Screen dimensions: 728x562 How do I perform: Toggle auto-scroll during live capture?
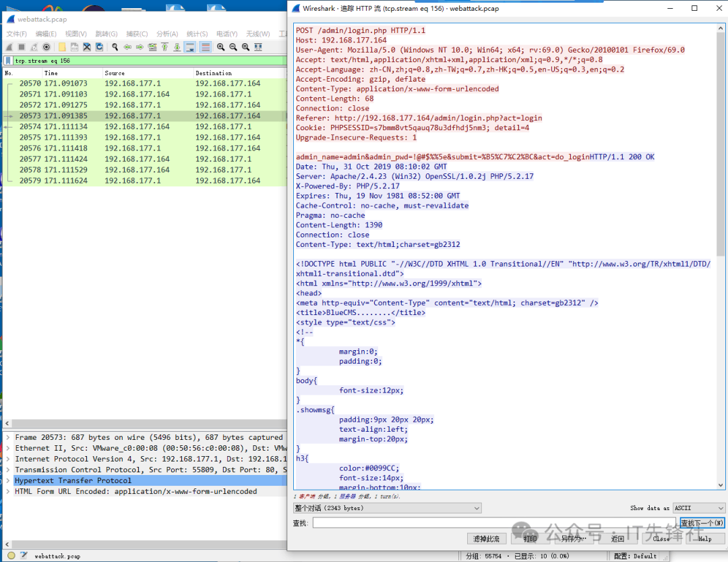click(190, 47)
